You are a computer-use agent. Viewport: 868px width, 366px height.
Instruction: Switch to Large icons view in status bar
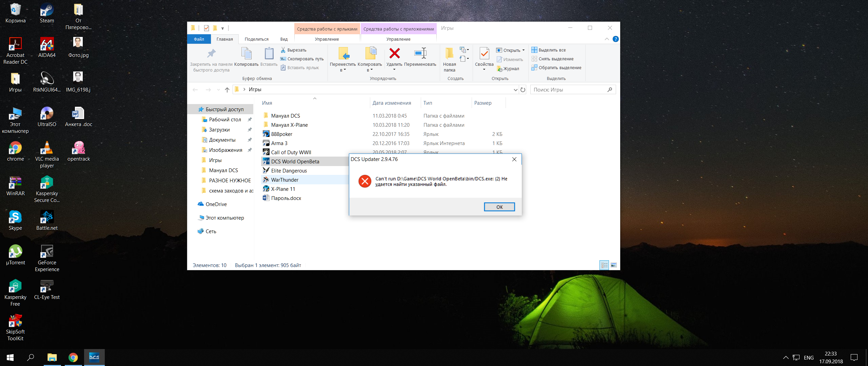[613, 265]
